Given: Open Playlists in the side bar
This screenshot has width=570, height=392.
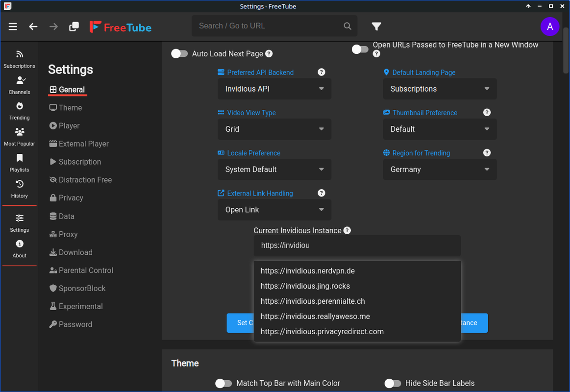Looking at the screenshot, I should coord(19,163).
